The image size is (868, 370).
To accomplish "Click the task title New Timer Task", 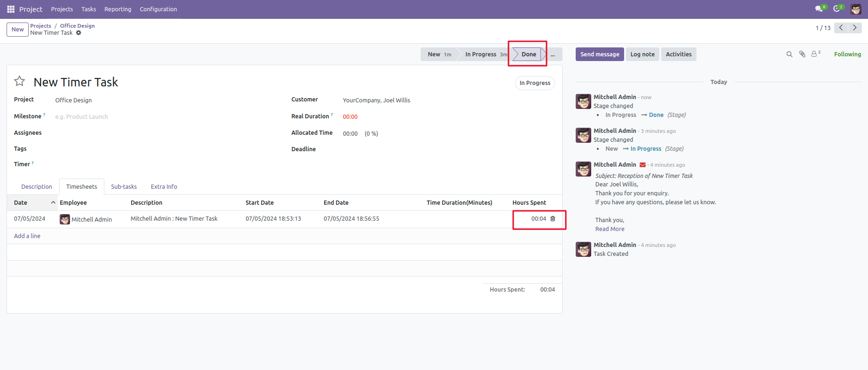I will pos(76,82).
